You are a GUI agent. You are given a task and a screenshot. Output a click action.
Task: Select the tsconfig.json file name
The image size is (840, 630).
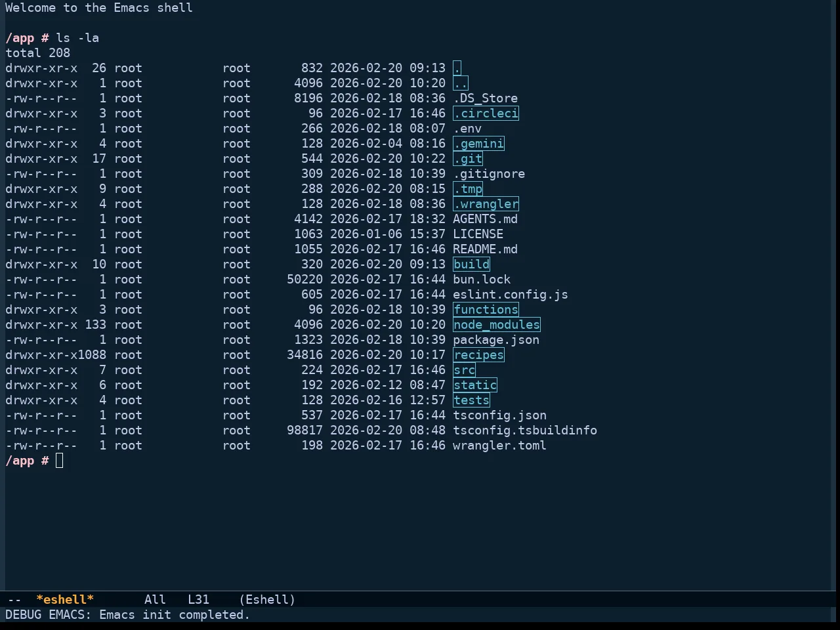click(500, 415)
